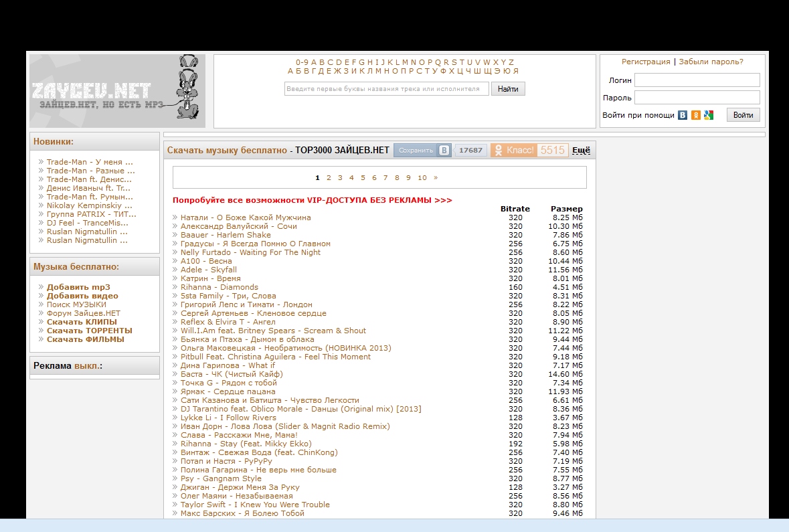
Task: Click the track search input field
Action: pyautogui.click(x=386, y=89)
